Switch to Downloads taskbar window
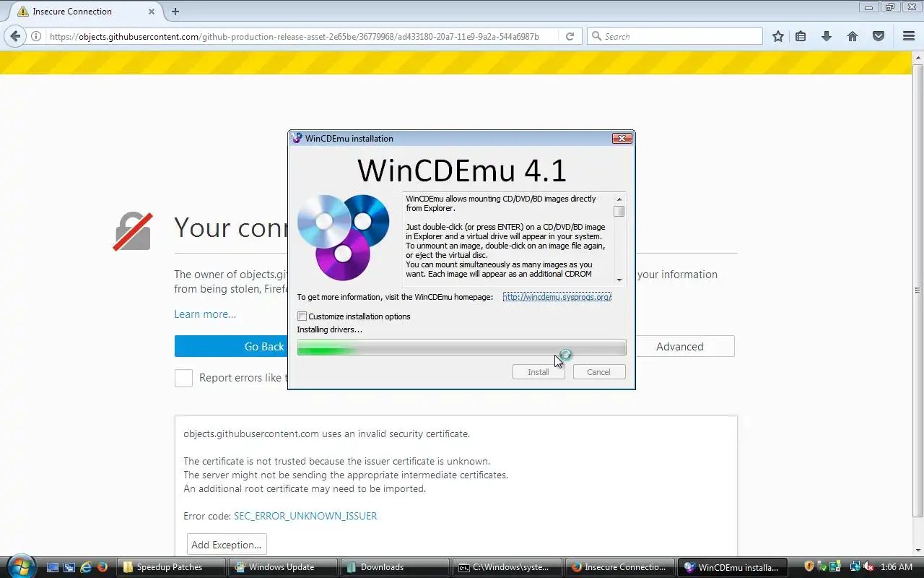Screen dimensions: 924x578 pyautogui.click(x=394, y=567)
